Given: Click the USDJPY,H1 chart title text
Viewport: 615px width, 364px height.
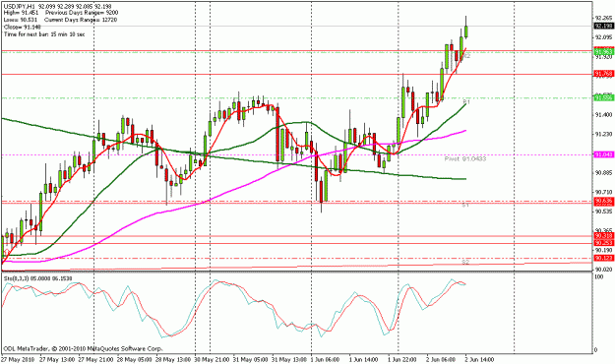Looking at the screenshot, I should pos(20,6).
